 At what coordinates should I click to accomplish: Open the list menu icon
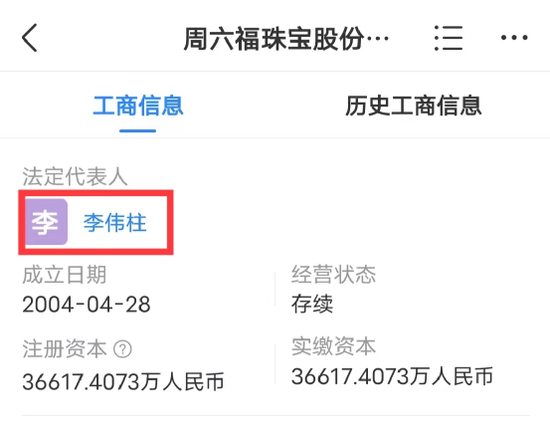(448, 38)
